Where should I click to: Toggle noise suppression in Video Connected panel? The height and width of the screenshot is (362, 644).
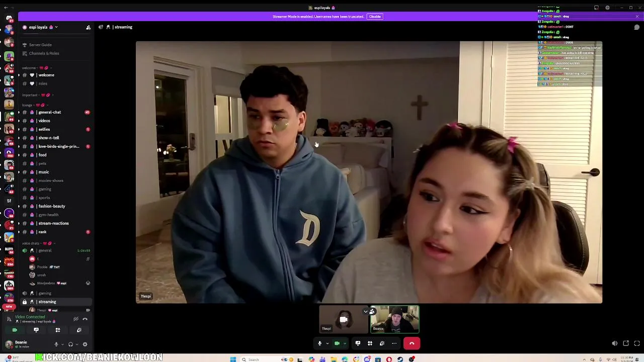pyautogui.click(x=76, y=319)
